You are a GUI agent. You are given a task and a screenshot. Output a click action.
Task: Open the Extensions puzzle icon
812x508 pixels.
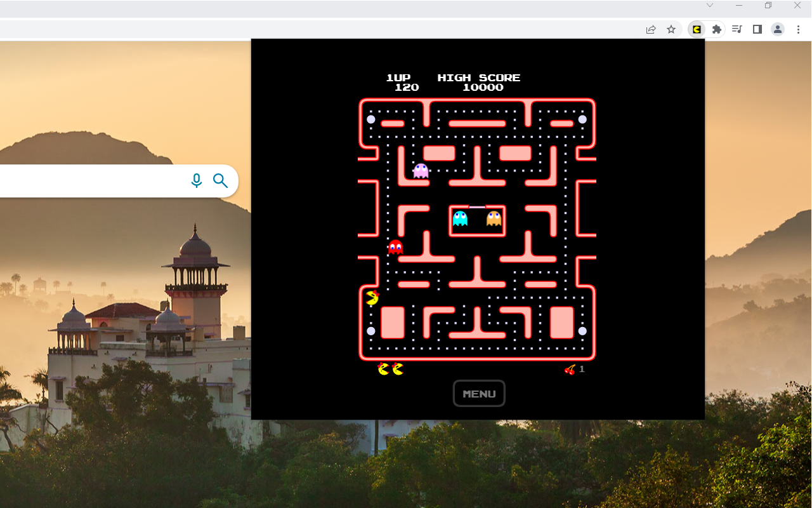[x=716, y=29]
